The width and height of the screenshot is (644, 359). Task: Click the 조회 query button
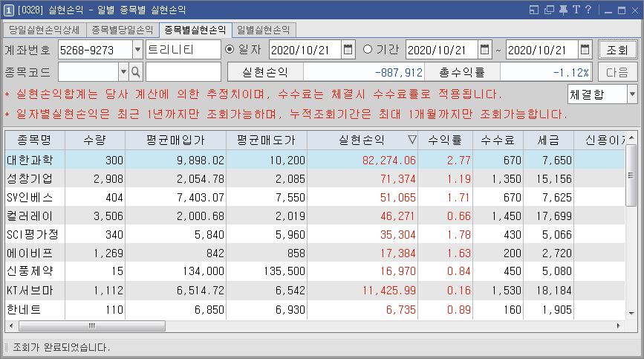coord(617,50)
